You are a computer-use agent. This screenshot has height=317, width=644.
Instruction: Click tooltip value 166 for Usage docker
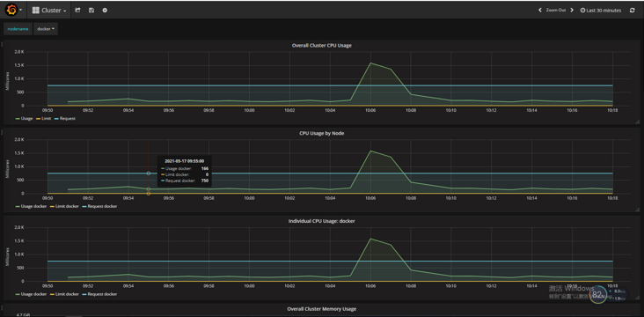[204, 168]
